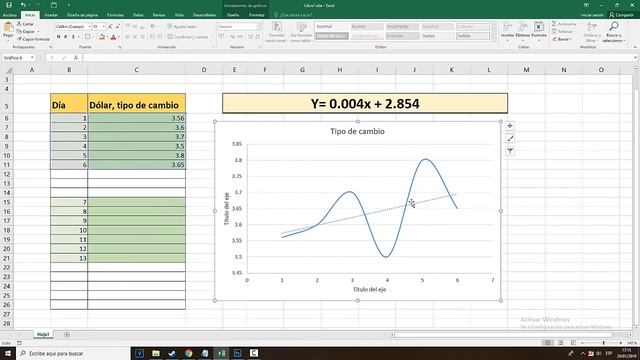Save the workbook with the Save icon
This screenshot has width=640, height=360.
(9, 5)
